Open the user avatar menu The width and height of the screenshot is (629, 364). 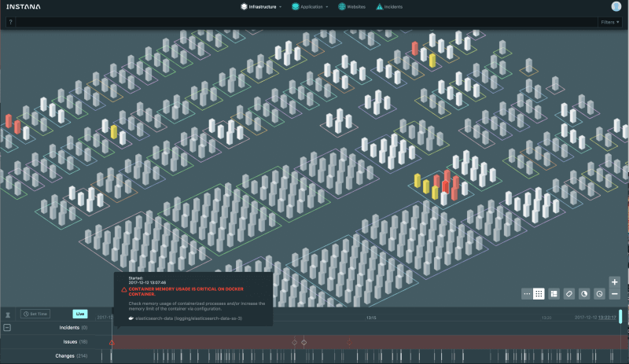616,6
